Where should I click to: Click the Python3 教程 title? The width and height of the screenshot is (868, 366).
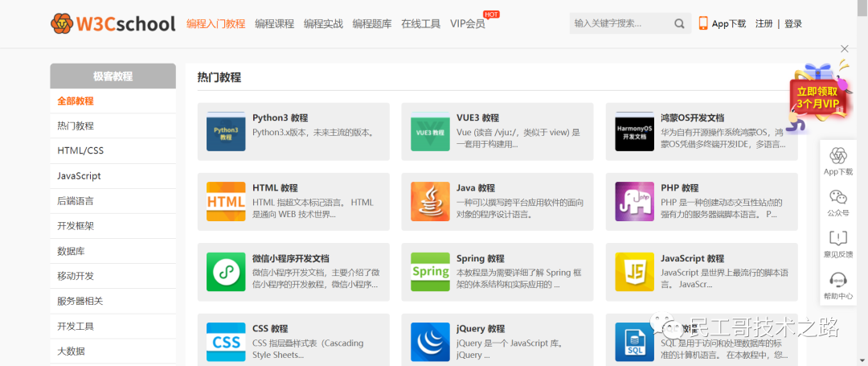(x=280, y=118)
